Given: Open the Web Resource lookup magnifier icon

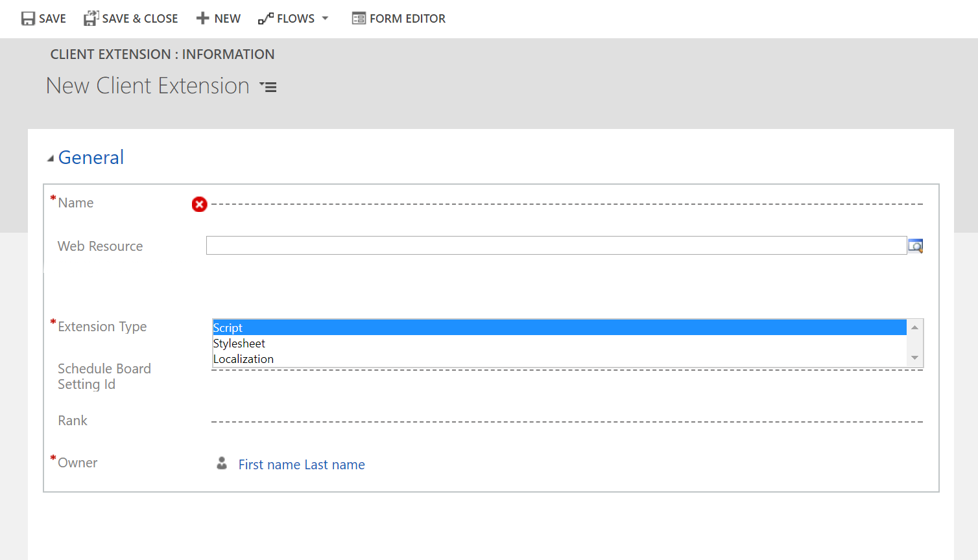Looking at the screenshot, I should [x=915, y=246].
